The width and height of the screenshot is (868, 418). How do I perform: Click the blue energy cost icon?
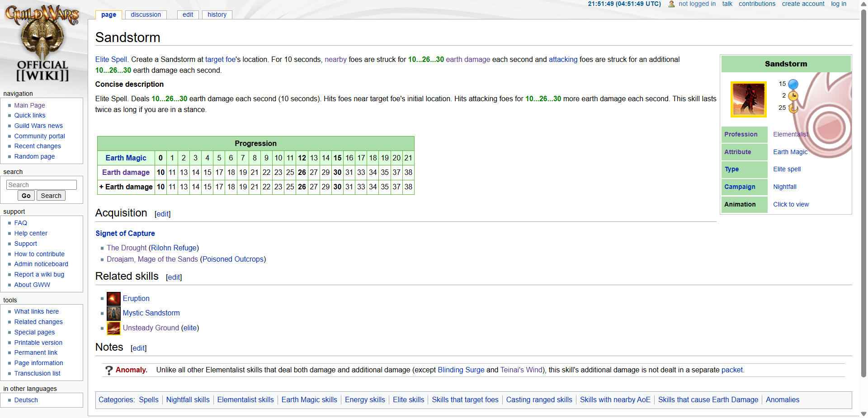point(793,84)
